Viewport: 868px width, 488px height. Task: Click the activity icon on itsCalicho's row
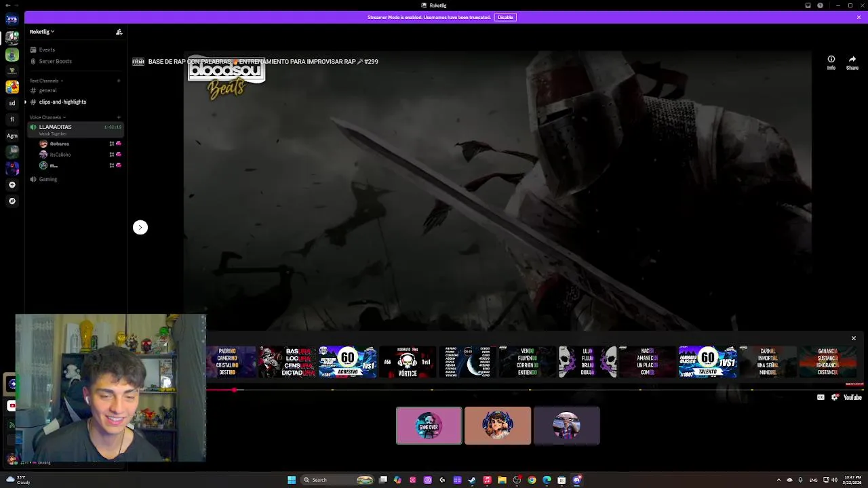pyautogui.click(x=111, y=155)
